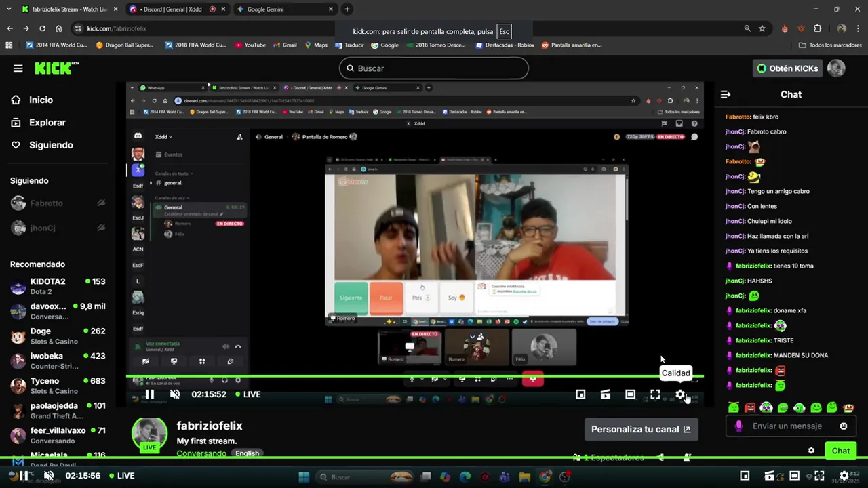This screenshot has height=488, width=868.
Task: Open recommended channel Doge
Action: (x=58, y=336)
